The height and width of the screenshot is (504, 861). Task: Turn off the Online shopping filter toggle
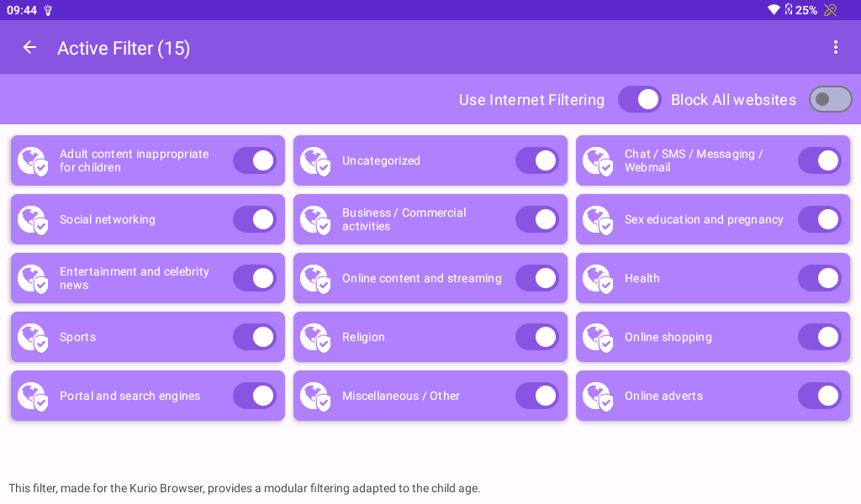click(x=819, y=338)
